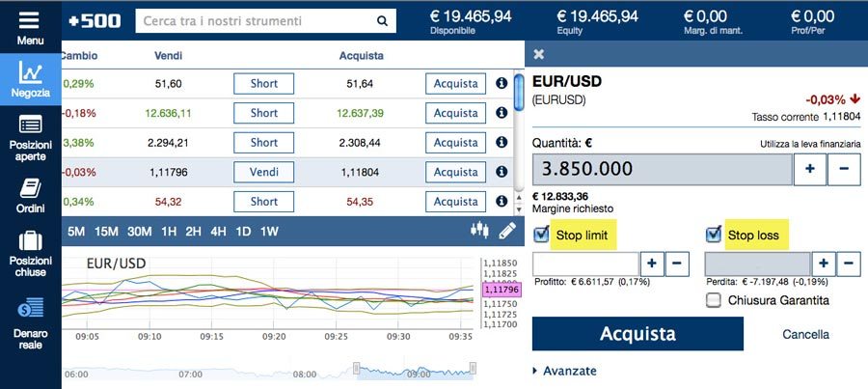Select the Negozia chart icon

point(30,72)
